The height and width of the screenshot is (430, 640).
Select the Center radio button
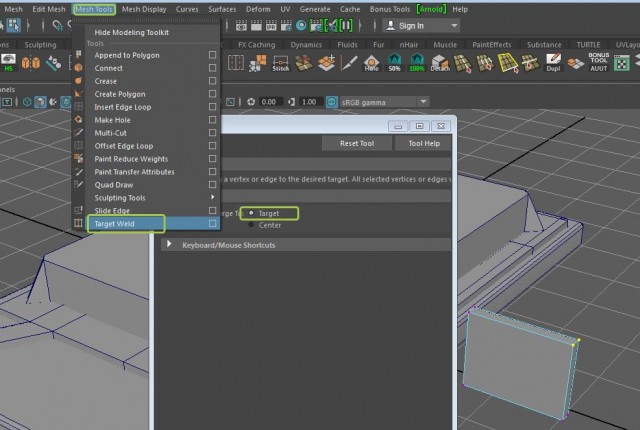(251, 225)
